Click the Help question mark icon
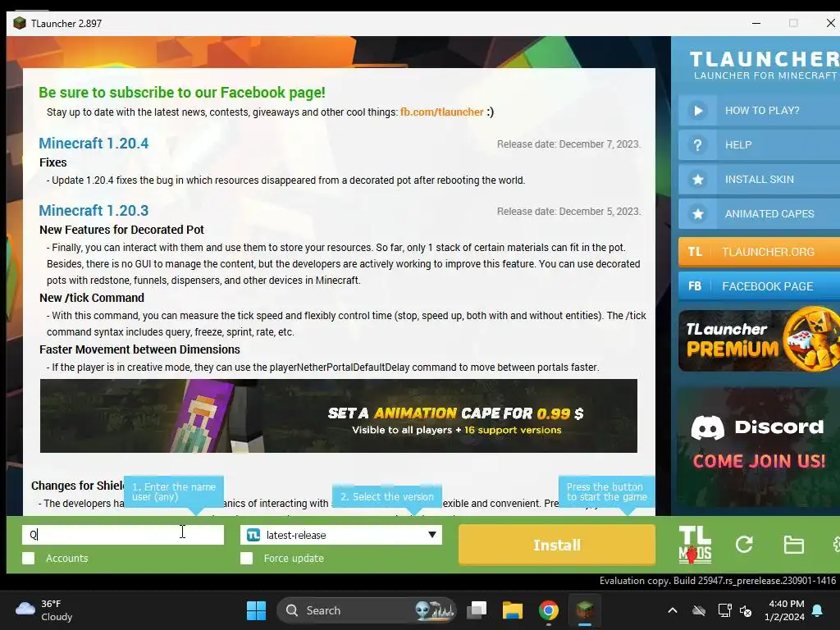Viewport: 840px width, 630px height. click(697, 145)
